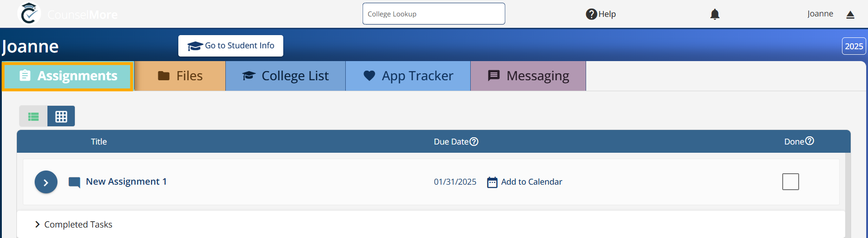
Task: Open the Joanne user menu arrow
Action: tap(850, 15)
